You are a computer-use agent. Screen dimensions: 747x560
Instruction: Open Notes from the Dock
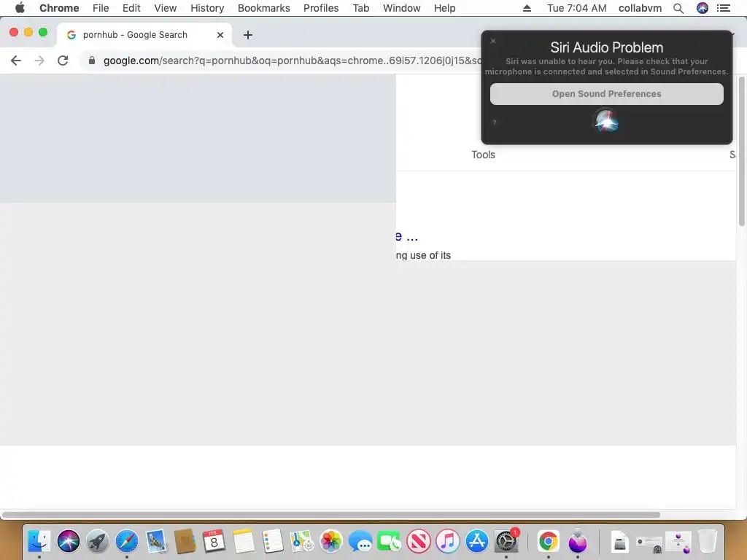[244, 541]
